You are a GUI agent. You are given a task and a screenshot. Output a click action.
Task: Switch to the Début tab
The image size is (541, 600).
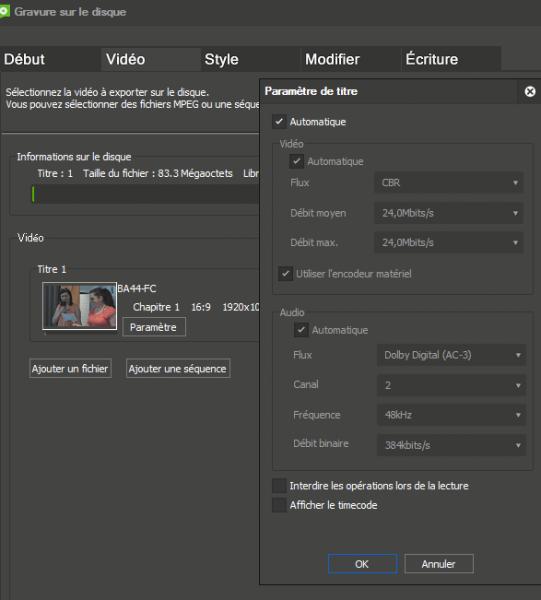coord(50,59)
